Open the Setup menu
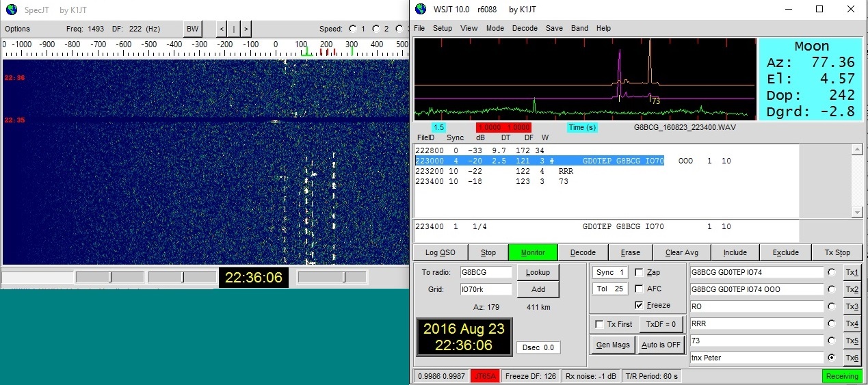 tap(442, 28)
